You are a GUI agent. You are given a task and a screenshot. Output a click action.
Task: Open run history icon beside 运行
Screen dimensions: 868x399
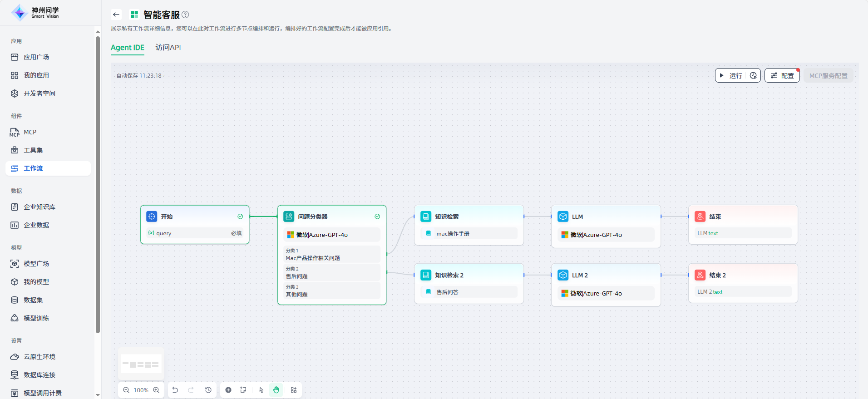pos(753,76)
